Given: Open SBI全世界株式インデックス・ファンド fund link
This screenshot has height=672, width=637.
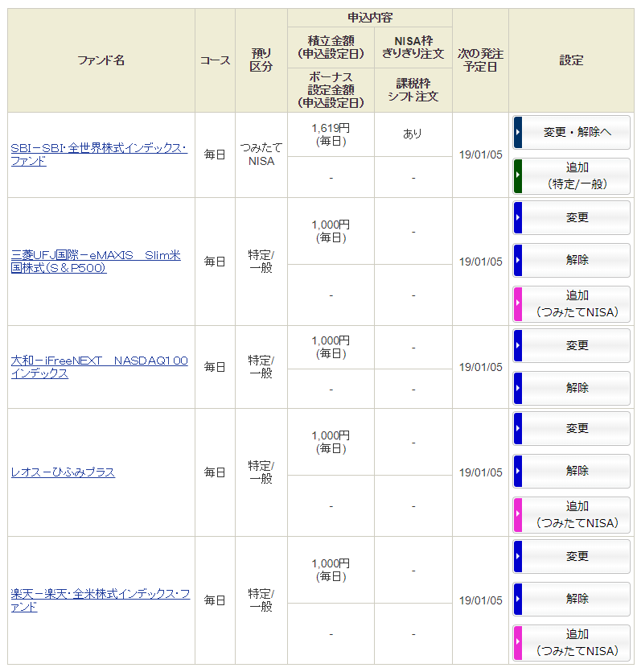Looking at the screenshot, I should [99, 155].
